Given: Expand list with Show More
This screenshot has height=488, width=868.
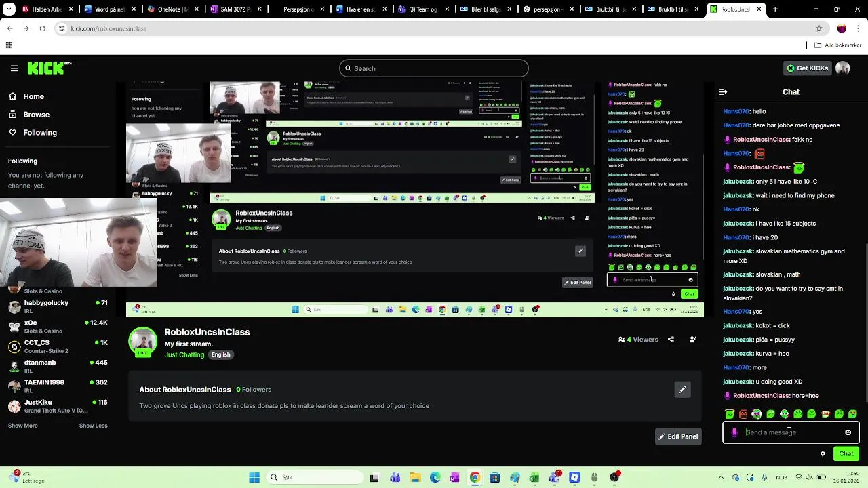Looking at the screenshot, I should point(22,426).
